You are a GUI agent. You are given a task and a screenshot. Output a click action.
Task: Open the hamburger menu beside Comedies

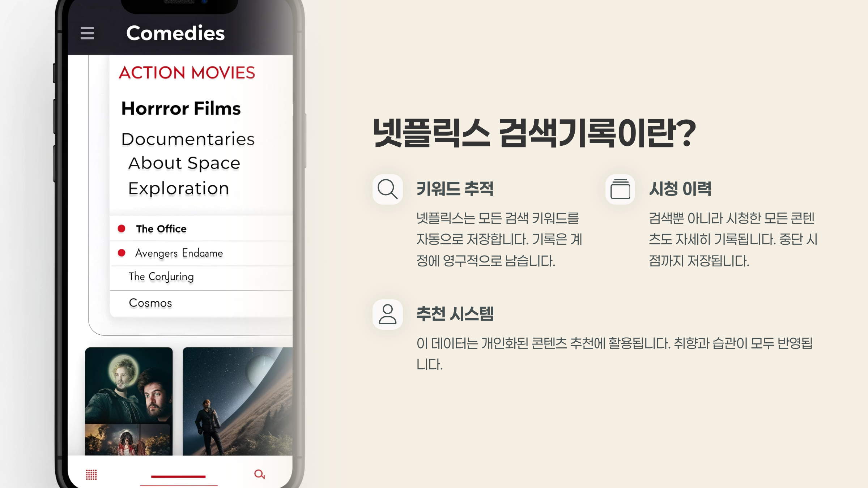pyautogui.click(x=87, y=33)
